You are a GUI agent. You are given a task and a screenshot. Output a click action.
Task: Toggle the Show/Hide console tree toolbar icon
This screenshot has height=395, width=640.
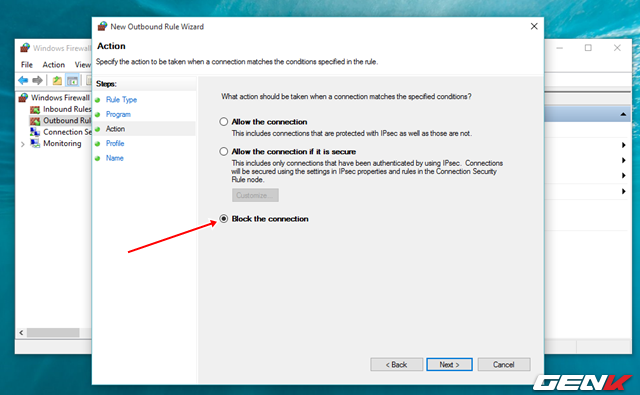point(72,80)
